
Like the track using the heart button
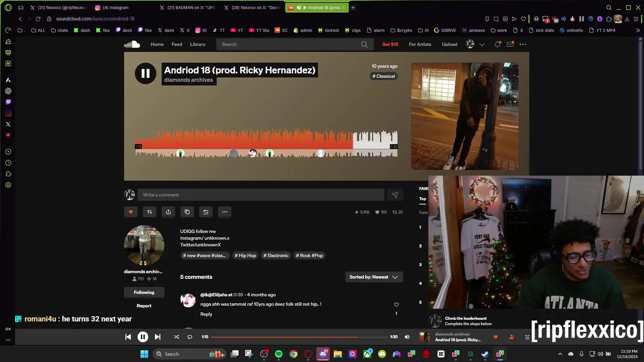pos(131,212)
